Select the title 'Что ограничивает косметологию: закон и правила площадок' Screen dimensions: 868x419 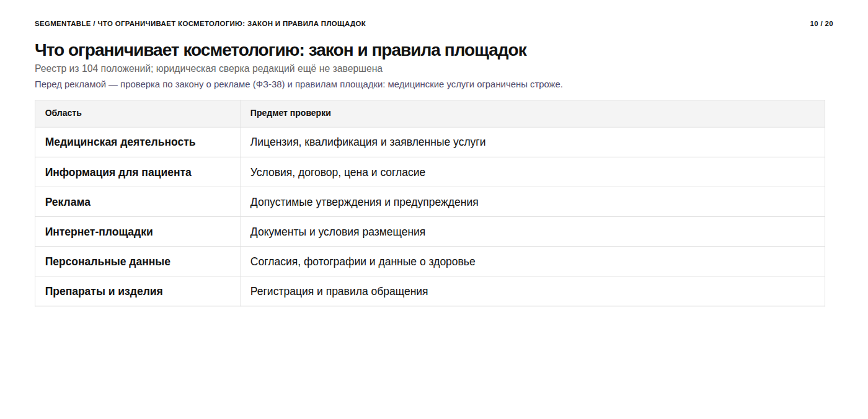281,50
